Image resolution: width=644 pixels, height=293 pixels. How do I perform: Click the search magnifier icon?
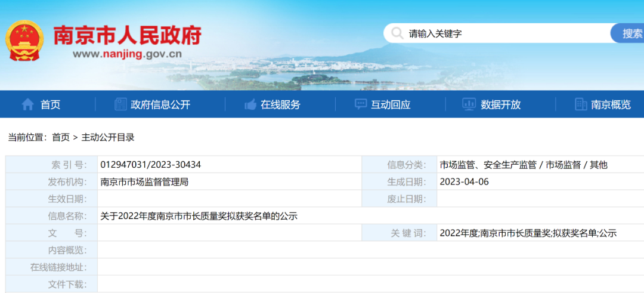[x=397, y=33]
